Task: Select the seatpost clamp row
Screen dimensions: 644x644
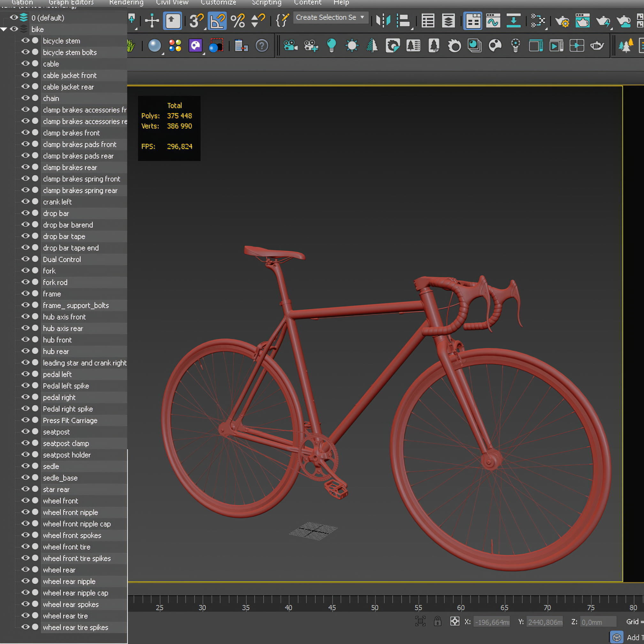Action: click(x=84, y=443)
